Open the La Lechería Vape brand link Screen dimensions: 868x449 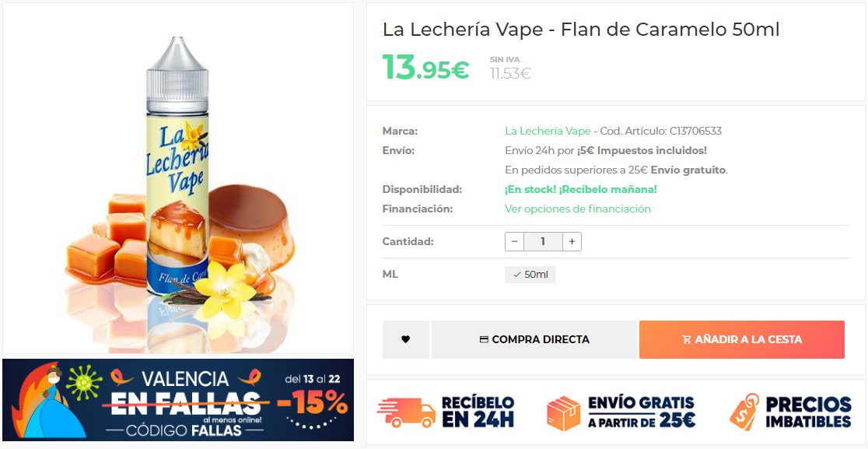pos(548,132)
